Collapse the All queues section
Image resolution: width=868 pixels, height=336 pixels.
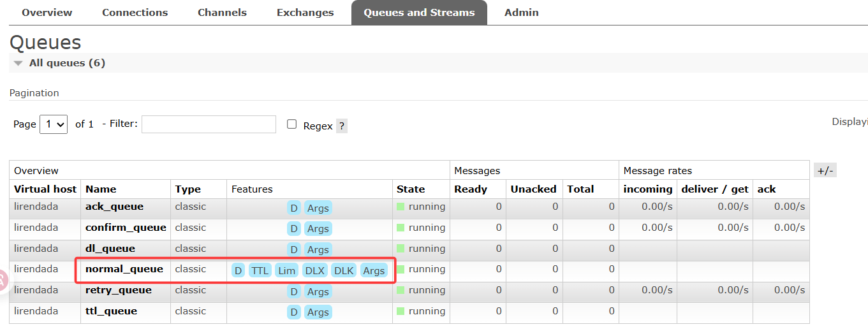(18, 63)
